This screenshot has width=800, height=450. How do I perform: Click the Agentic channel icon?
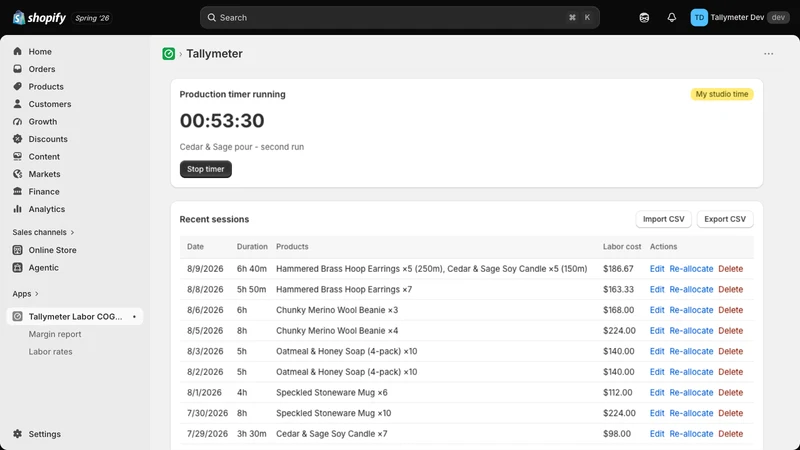coord(17,267)
